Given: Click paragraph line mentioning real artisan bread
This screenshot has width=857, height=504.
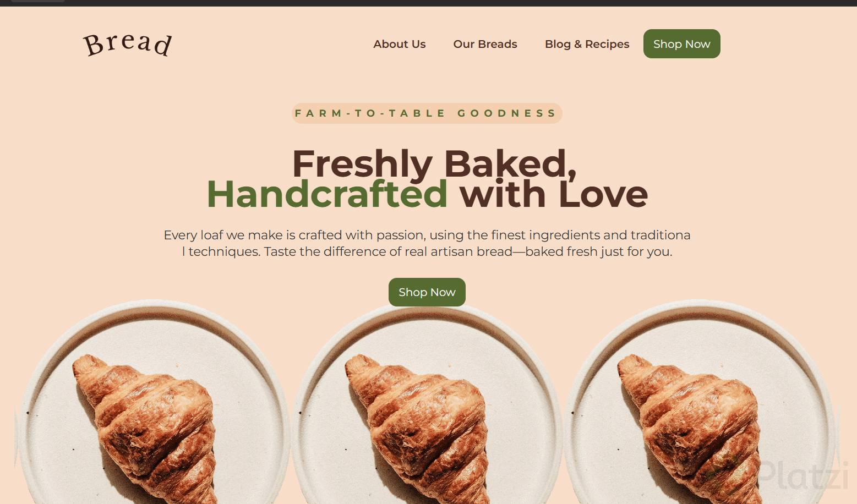Looking at the screenshot, I should (x=427, y=251).
